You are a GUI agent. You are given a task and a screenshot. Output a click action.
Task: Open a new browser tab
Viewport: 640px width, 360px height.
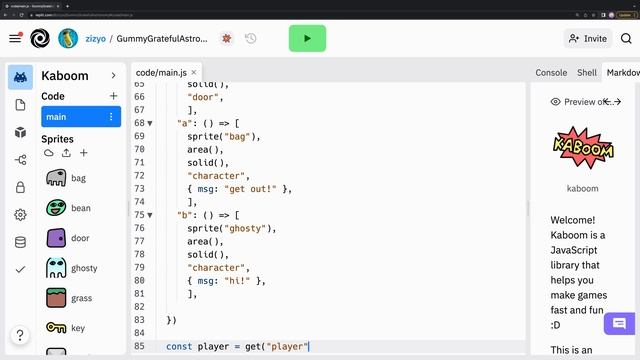pyautogui.click(x=67, y=6)
